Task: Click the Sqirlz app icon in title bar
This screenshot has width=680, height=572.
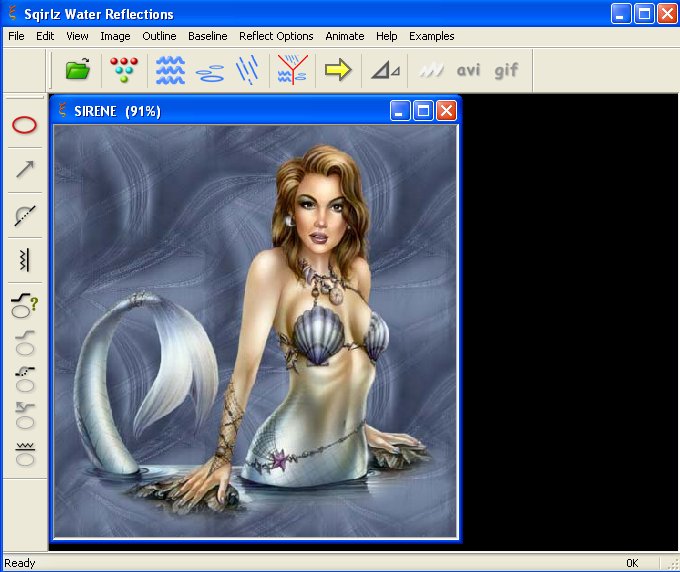Action: point(13,13)
